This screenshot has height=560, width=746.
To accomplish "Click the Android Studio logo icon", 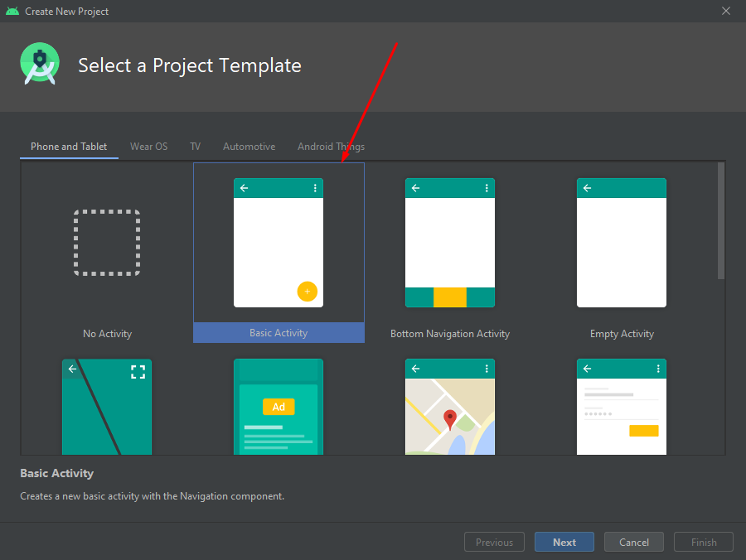I will (40, 65).
